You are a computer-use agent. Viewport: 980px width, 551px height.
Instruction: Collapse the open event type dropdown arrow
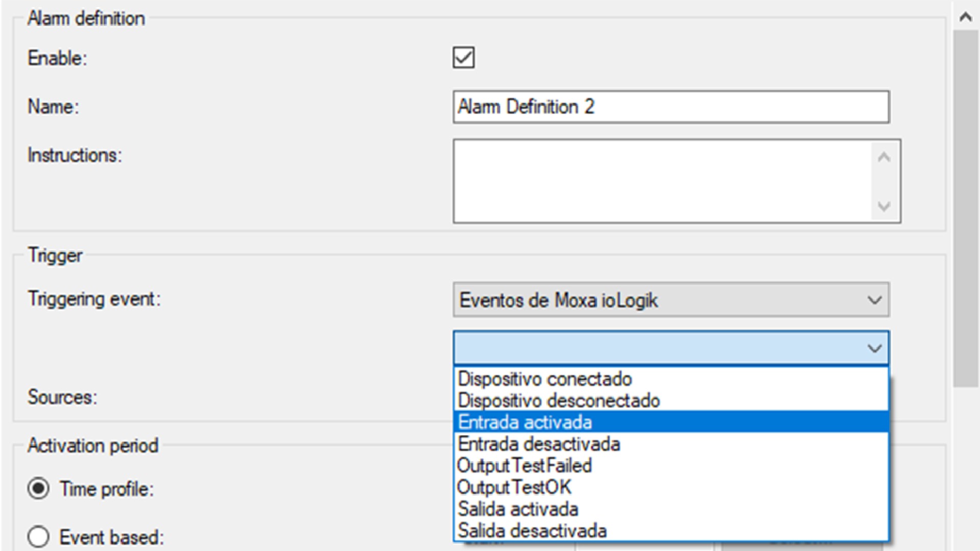874,348
